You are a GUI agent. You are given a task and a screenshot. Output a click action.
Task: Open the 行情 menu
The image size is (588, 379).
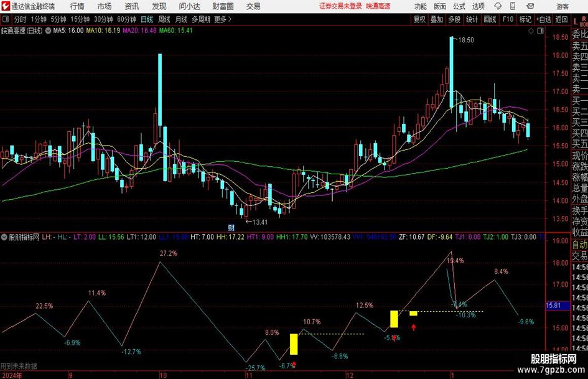77,6
